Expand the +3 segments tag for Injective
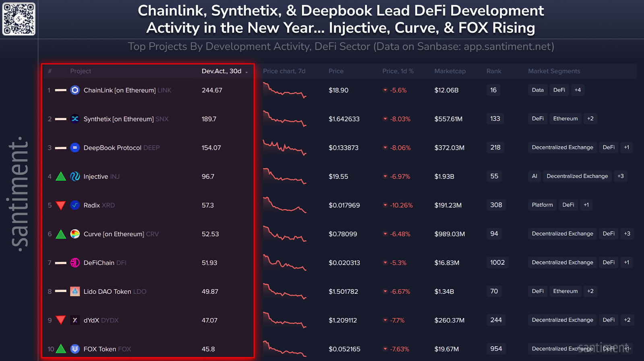 tap(621, 176)
